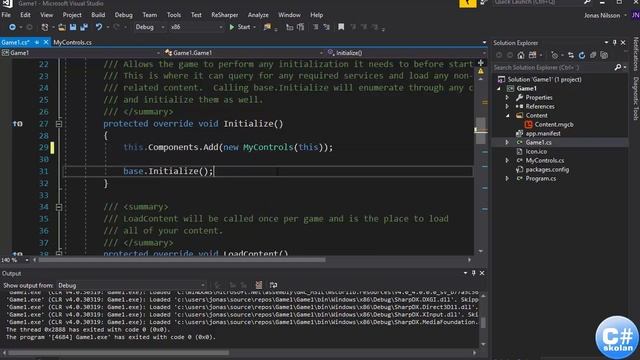
Task: Click the split editor plus icon above scrollbar
Action: point(481,63)
